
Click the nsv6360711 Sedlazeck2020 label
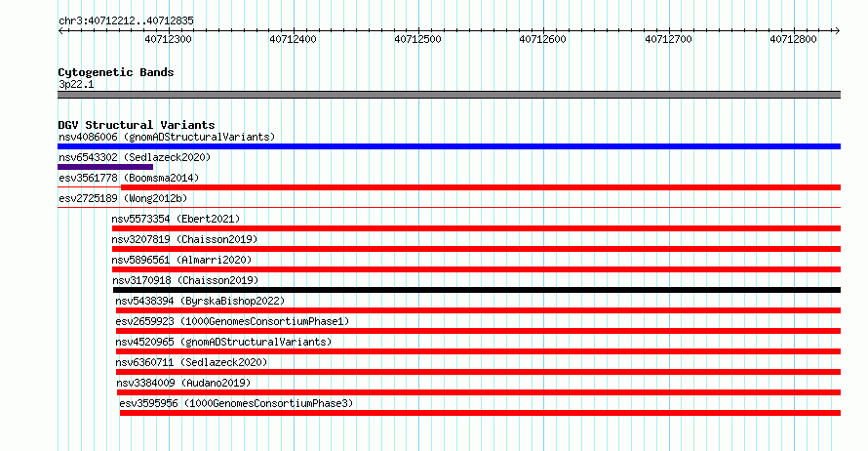click(x=191, y=362)
